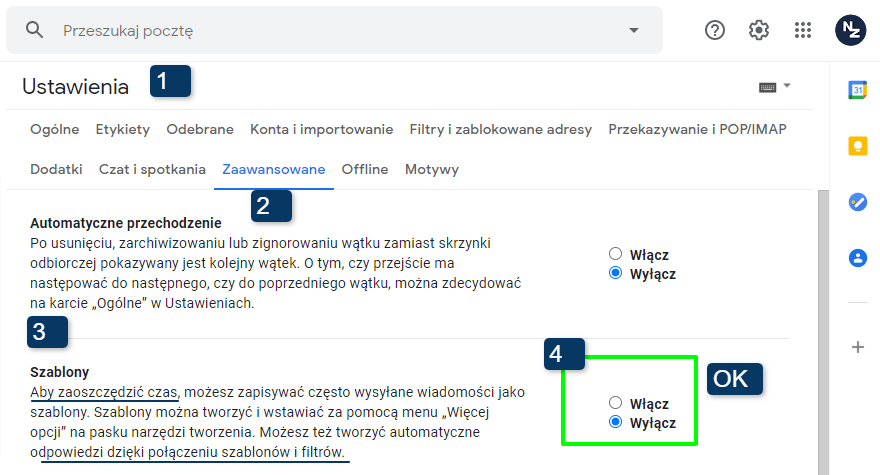Click the Przeszukaj pocztę search field
Viewport: 880px width, 475px height.
click(x=330, y=30)
